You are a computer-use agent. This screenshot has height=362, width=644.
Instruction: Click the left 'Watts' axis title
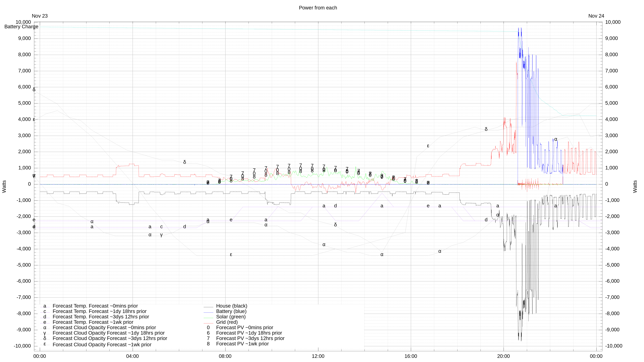click(x=4, y=187)
